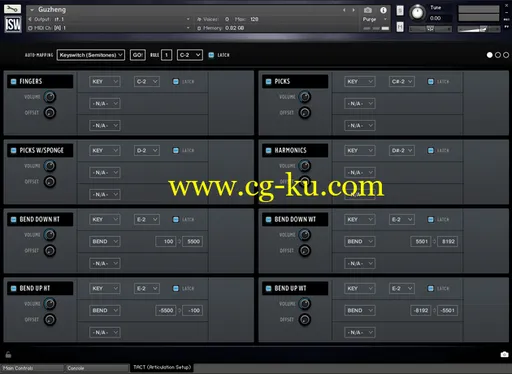Adjust the Picks W/Sponge offset knob

point(50,182)
